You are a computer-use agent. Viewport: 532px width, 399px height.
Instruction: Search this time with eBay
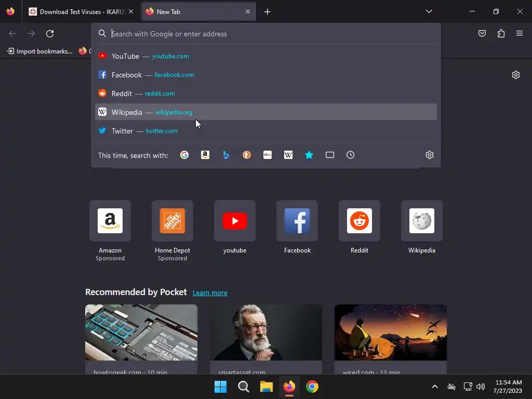268,155
